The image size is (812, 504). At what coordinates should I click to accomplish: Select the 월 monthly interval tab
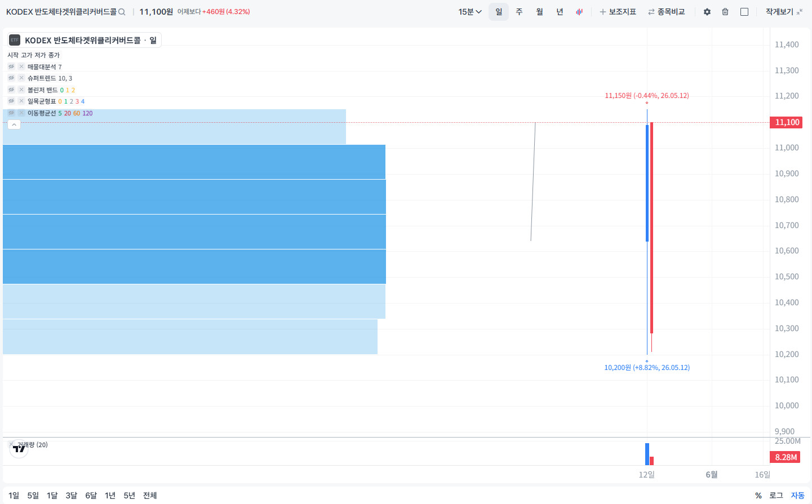click(x=539, y=12)
